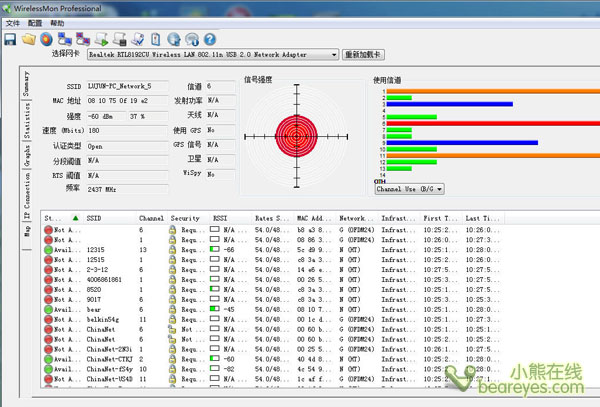Image resolution: width=600 pixels, height=407 pixels.
Task: Click the start logging green play icon
Action: [x=102, y=39]
